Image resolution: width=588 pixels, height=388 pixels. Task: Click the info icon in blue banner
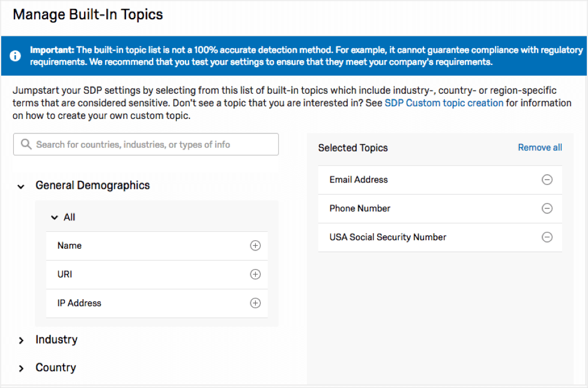click(x=16, y=55)
